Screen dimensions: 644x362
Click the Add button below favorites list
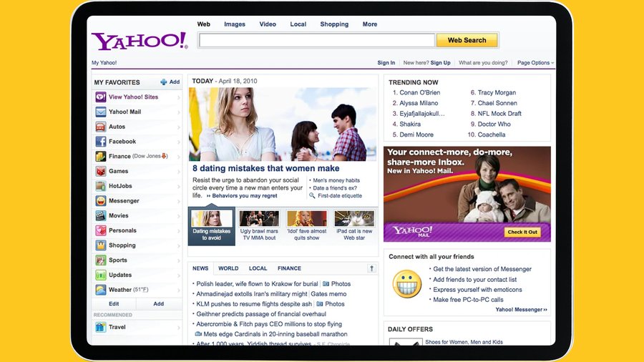tap(159, 304)
